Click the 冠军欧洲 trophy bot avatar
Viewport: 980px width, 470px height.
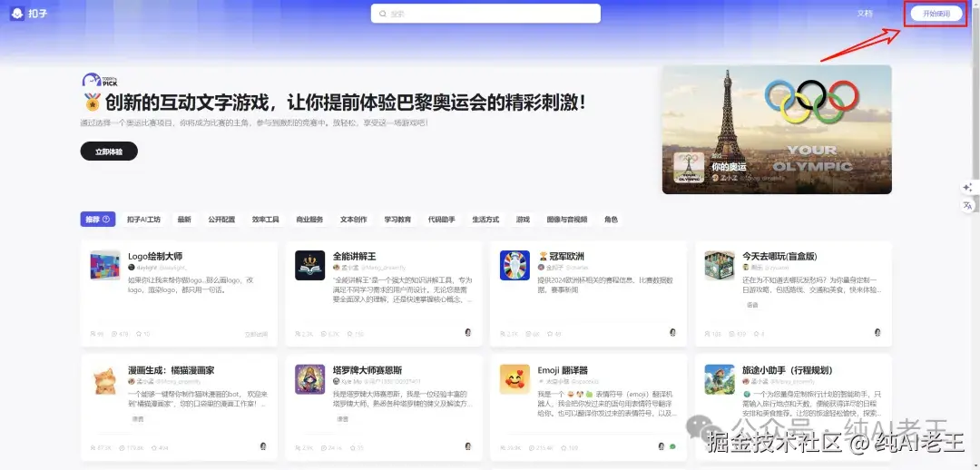[515, 265]
